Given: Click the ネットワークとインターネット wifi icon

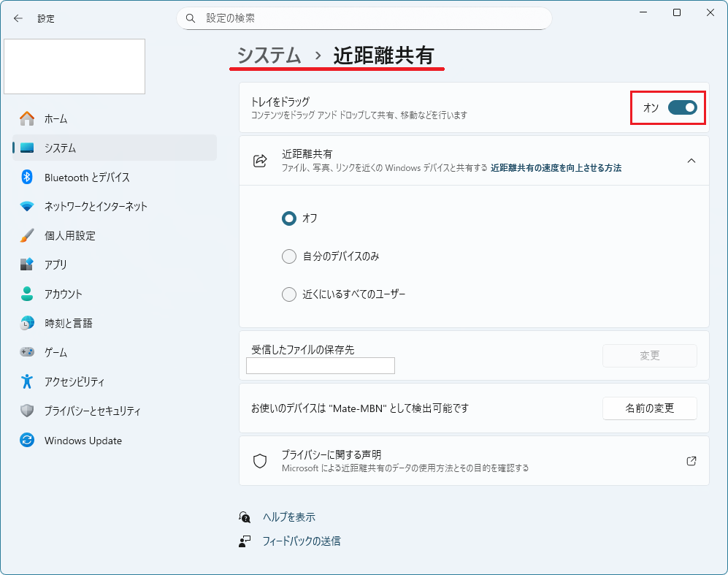Looking at the screenshot, I should [x=27, y=206].
